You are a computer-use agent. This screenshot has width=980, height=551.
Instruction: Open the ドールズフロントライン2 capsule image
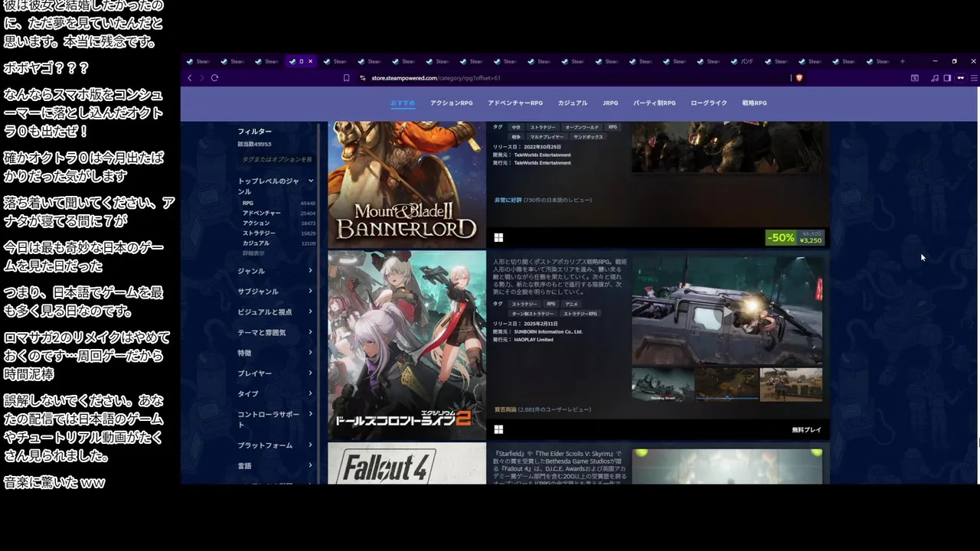coord(407,345)
